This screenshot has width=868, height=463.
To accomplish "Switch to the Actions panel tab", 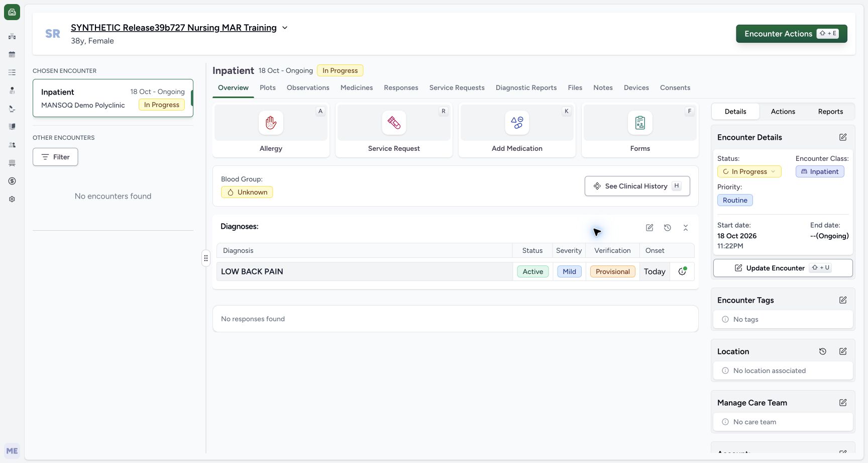I will pyautogui.click(x=783, y=112).
